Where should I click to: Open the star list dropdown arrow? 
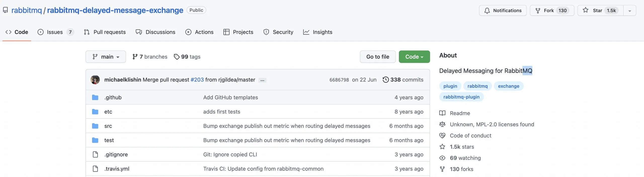coord(630,11)
